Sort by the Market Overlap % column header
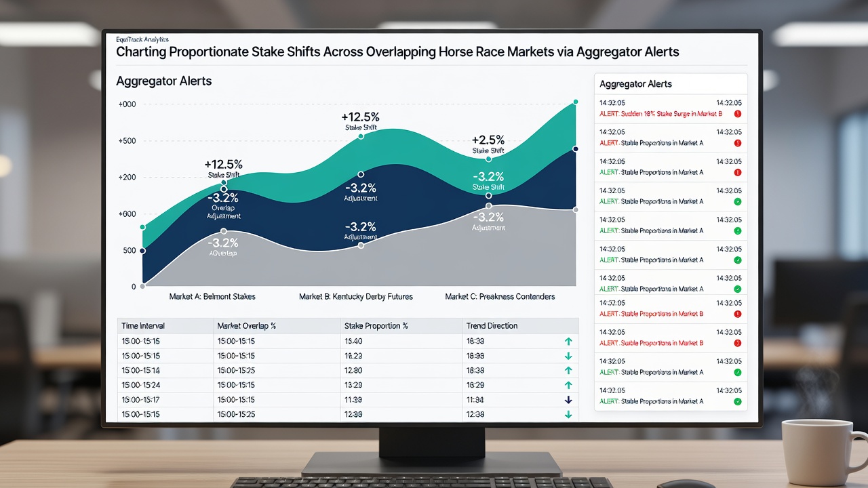 [247, 326]
